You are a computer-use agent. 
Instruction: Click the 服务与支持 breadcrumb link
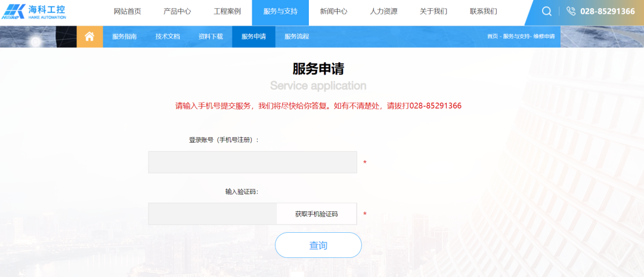(x=516, y=36)
